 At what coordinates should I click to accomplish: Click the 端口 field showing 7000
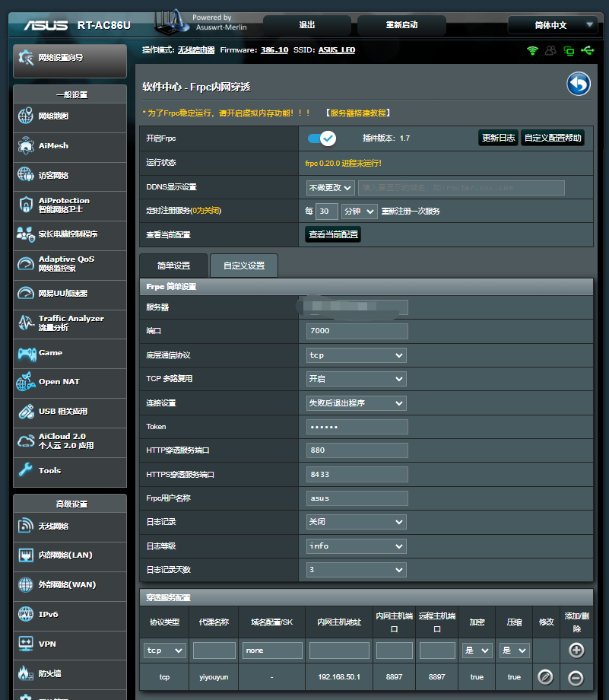[357, 331]
